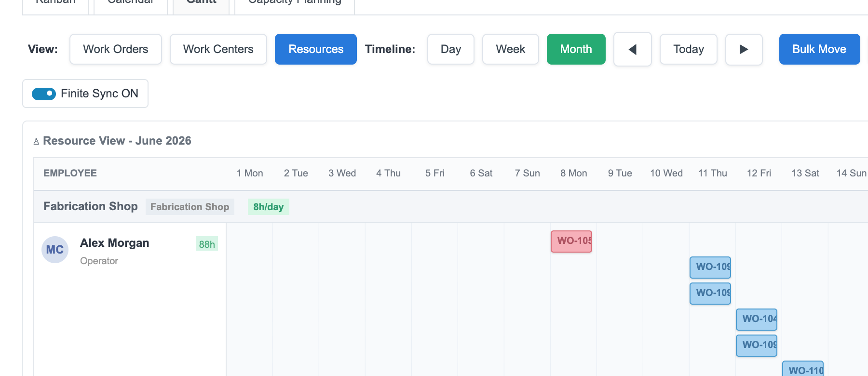Click the 11 Thu date header
Viewport: 868px width, 376px height.
(713, 173)
